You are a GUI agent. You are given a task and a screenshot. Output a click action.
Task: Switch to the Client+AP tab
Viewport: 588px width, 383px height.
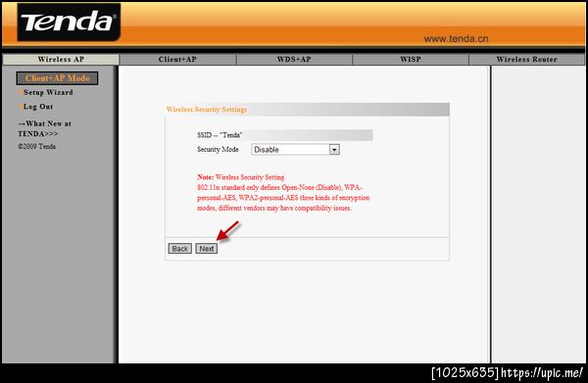click(177, 59)
